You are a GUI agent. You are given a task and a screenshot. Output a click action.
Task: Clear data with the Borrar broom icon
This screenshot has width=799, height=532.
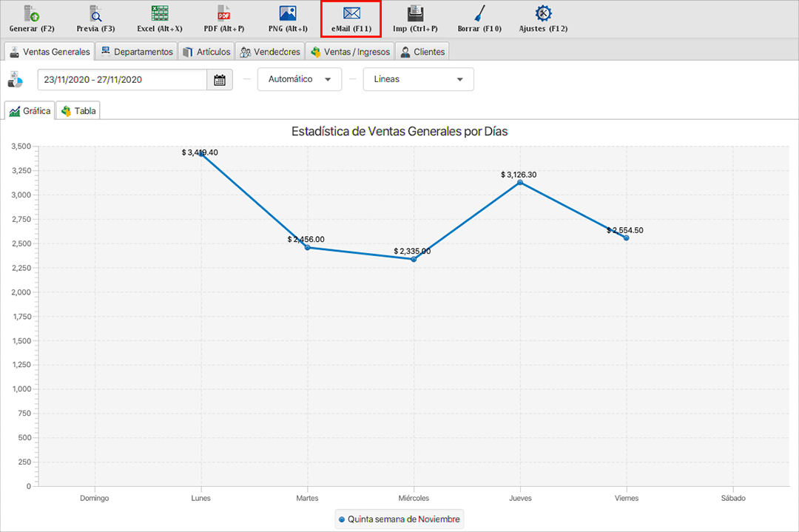click(479, 13)
